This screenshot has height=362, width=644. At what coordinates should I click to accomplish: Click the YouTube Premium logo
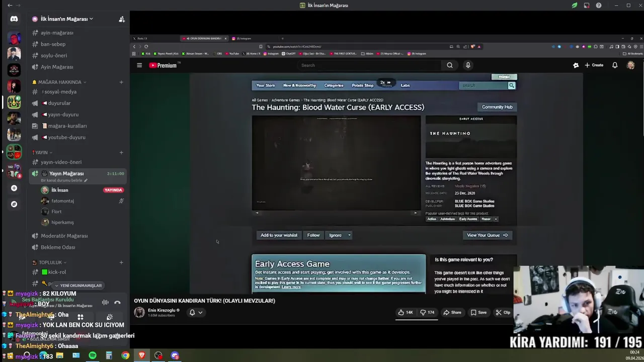pos(164,65)
